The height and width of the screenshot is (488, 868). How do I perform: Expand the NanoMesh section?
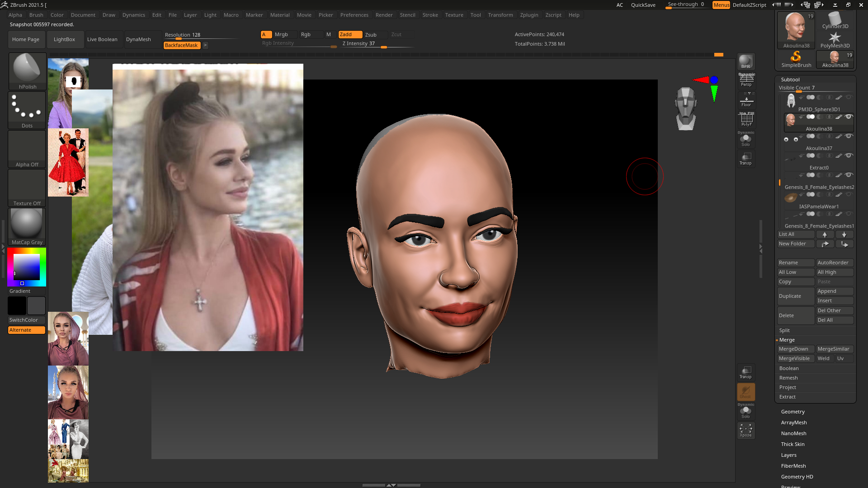(793, 433)
